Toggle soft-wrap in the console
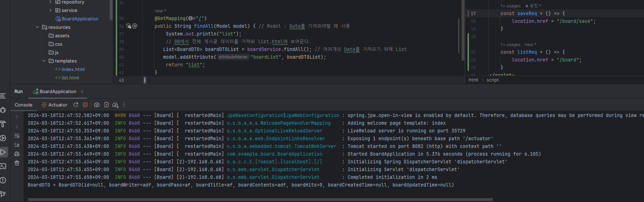Image resolution: width=644 pixels, height=202 pixels. [17, 136]
